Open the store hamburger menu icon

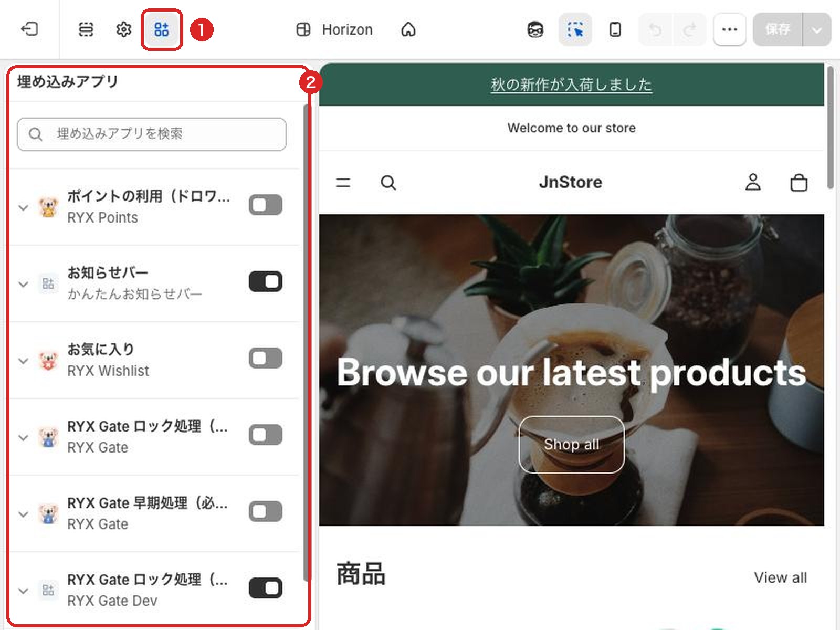coord(343,183)
